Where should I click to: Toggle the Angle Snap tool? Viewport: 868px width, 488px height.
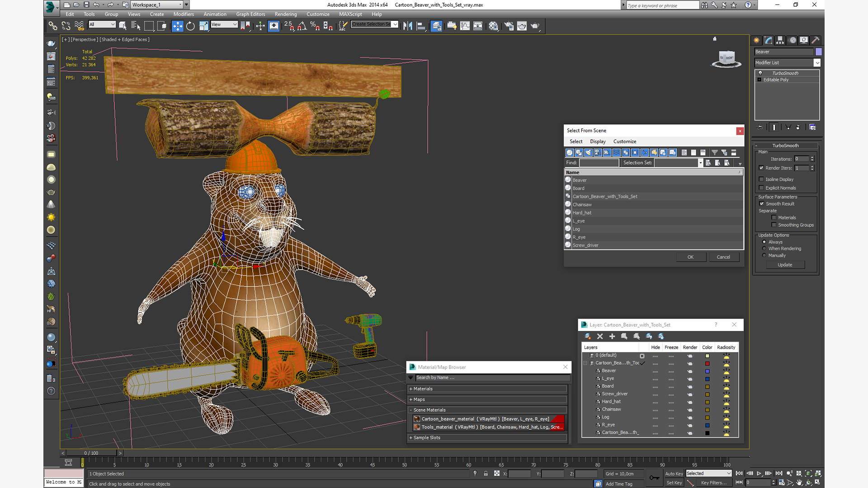pos(302,26)
